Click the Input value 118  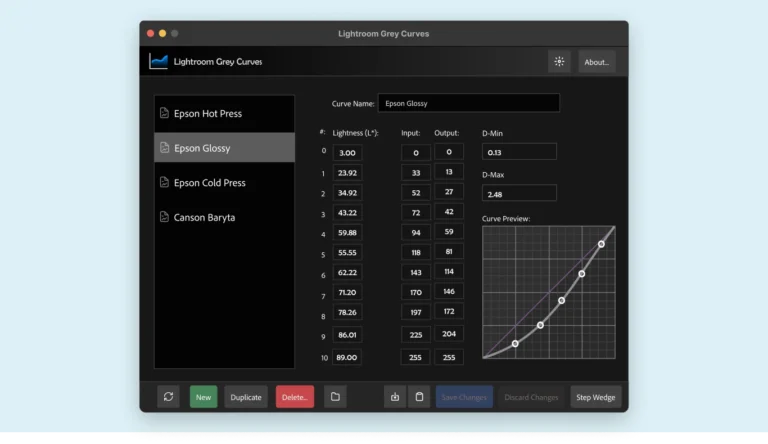tap(416, 252)
